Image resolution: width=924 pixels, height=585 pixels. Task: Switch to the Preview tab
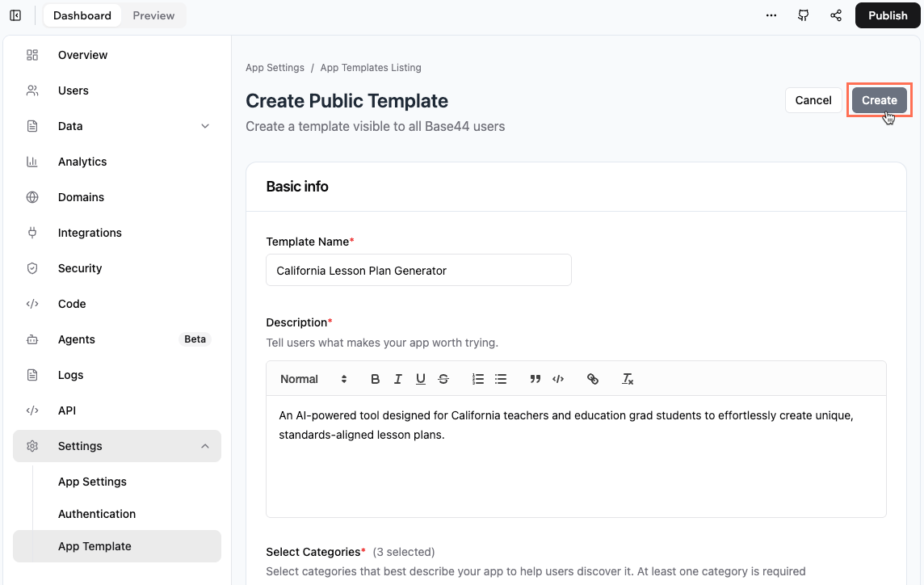tap(153, 15)
